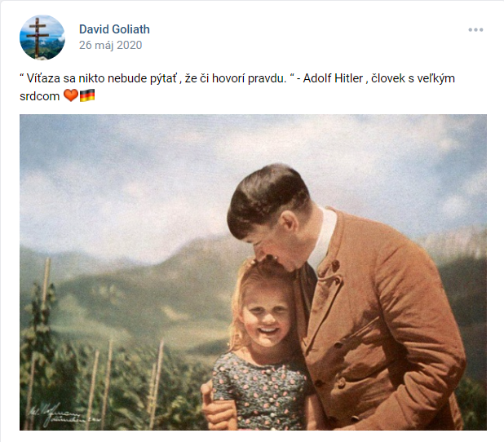Open David Goliath's profile name link
The height and width of the screenshot is (442, 504).
click(114, 29)
